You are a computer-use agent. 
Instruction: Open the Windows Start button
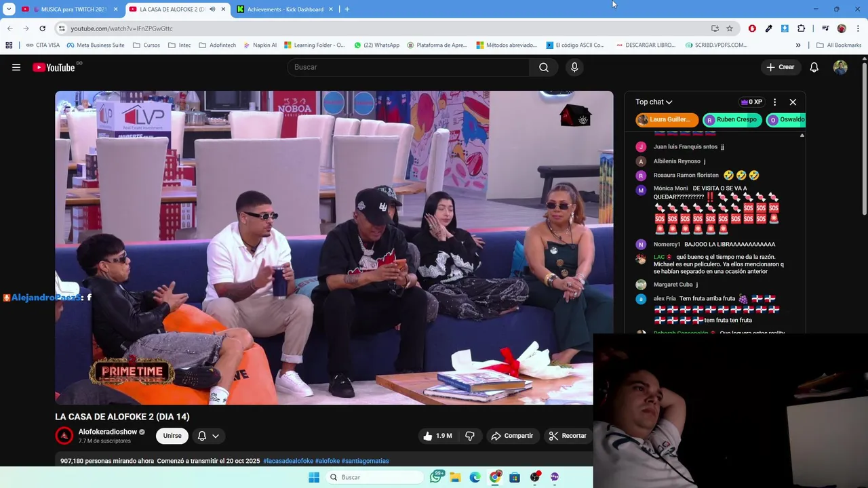pyautogui.click(x=313, y=477)
